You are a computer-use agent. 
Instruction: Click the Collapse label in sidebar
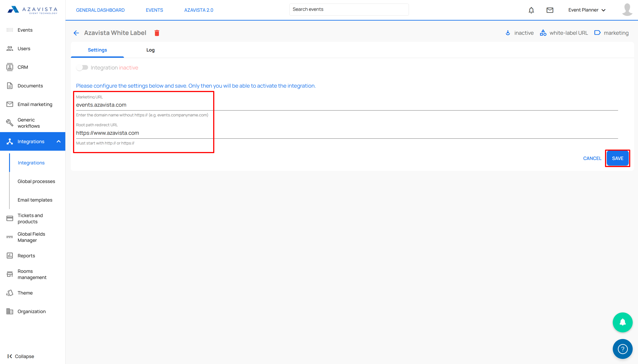click(25, 356)
